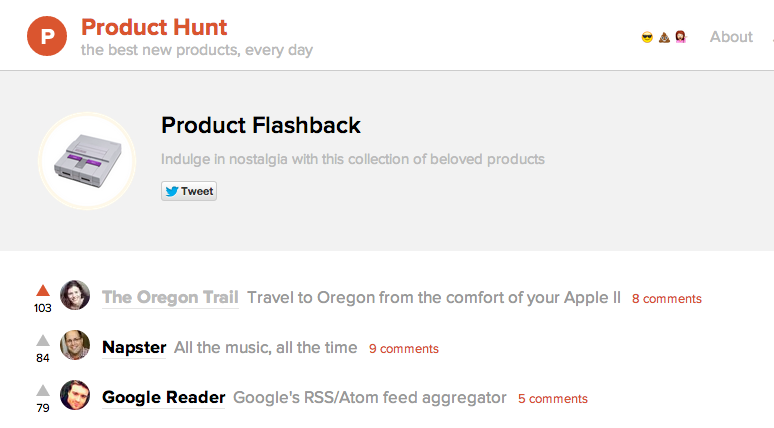Upvote The Oregon Trail with its red arrow
Image resolution: width=774 pixels, height=428 pixels.
(x=43, y=290)
